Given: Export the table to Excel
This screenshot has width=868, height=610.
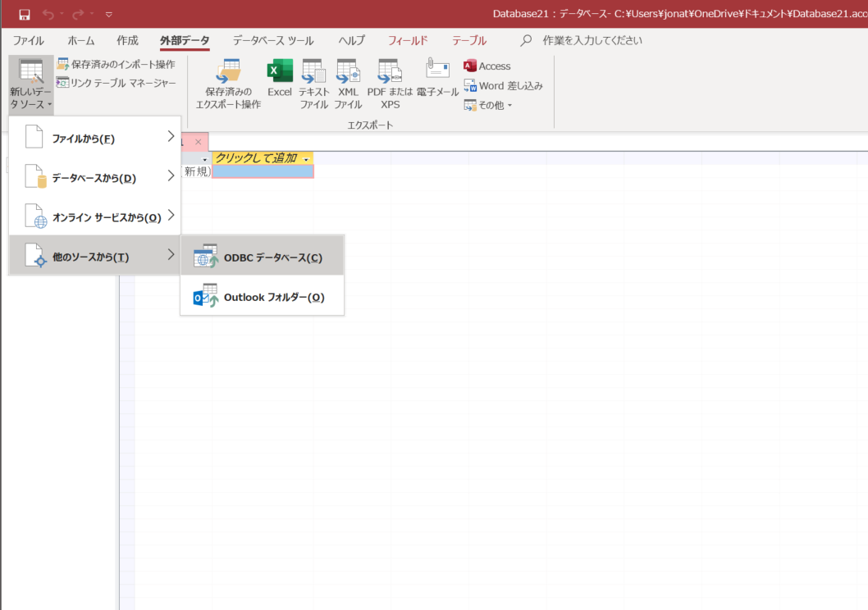Looking at the screenshot, I should tap(279, 82).
